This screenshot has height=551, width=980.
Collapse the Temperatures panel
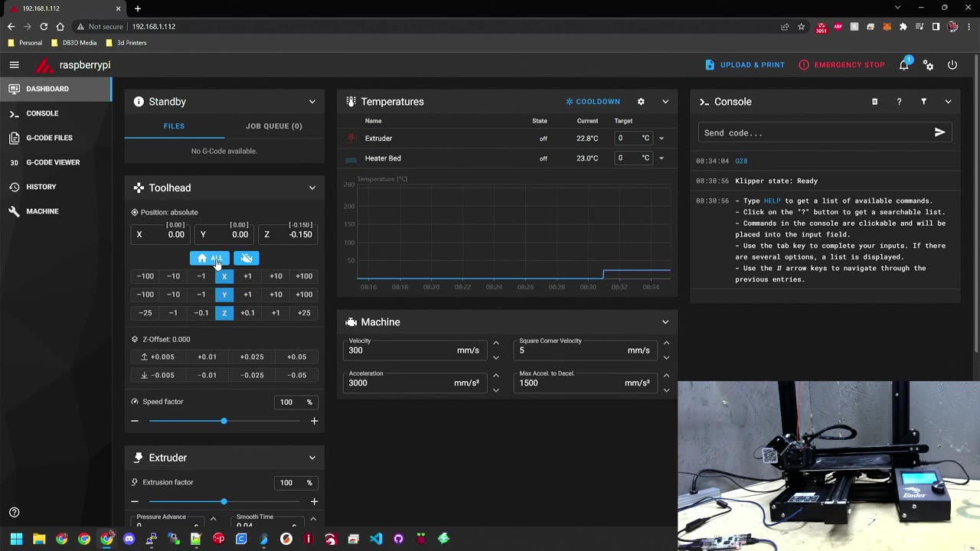665,102
